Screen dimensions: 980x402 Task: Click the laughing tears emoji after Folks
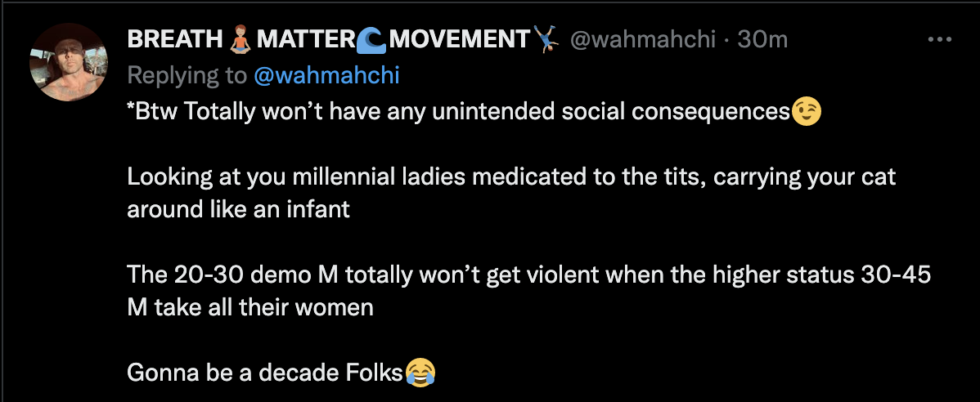(x=420, y=373)
